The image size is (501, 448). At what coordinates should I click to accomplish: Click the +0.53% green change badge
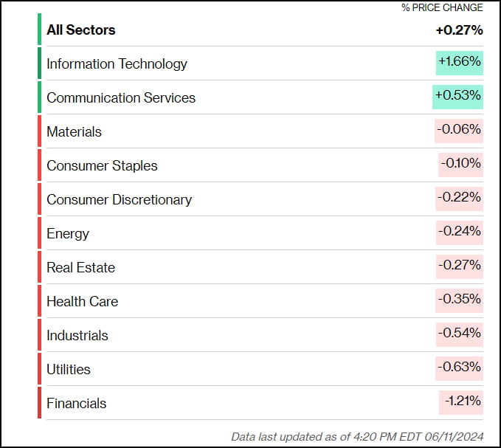tap(457, 96)
